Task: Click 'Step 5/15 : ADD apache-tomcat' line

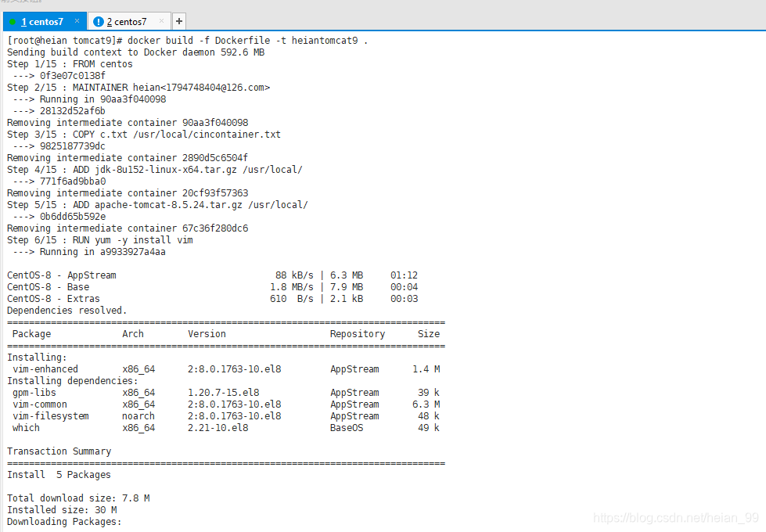Action: tap(157, 205)
